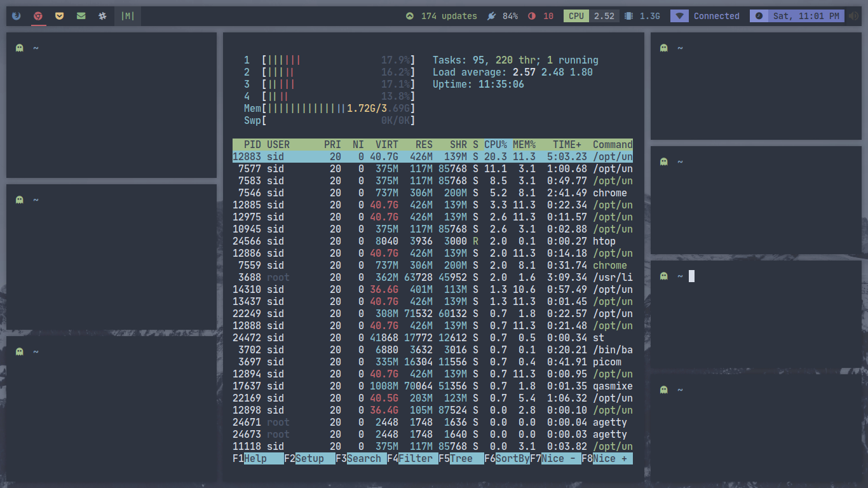The width and height of the screenshot is (868, 488).
Task: Toggle the |M| layout indicator
Action: click(128, 16)
